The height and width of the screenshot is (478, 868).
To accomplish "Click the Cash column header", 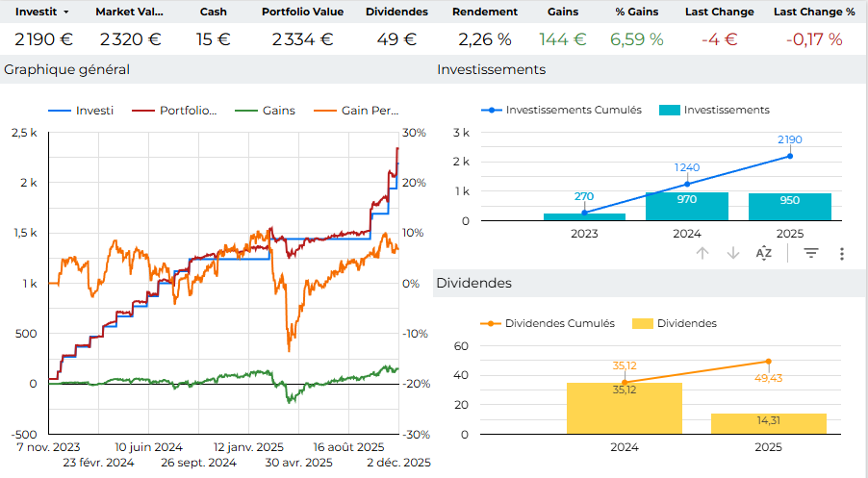I will coord(213,13).
